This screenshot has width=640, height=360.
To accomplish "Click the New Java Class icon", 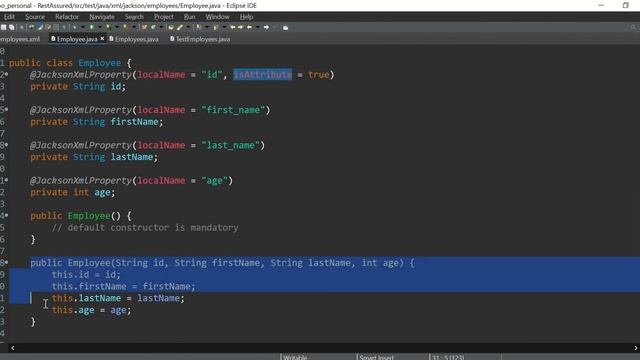I will tap(153, 27).
